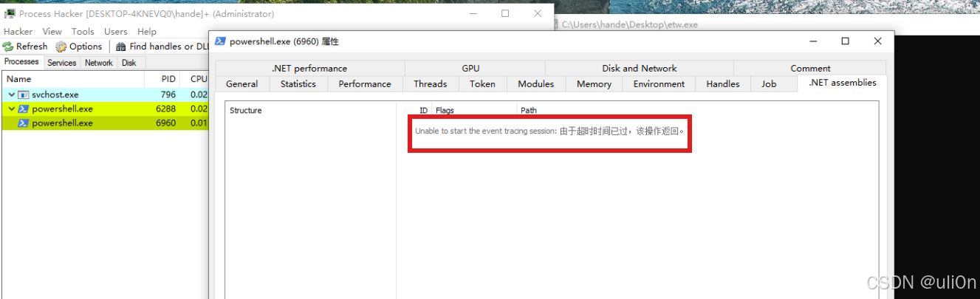Open the Comment tab
The width and height of the screenshot is (980, 299).
pyautogui.click(x=810, y=68)
